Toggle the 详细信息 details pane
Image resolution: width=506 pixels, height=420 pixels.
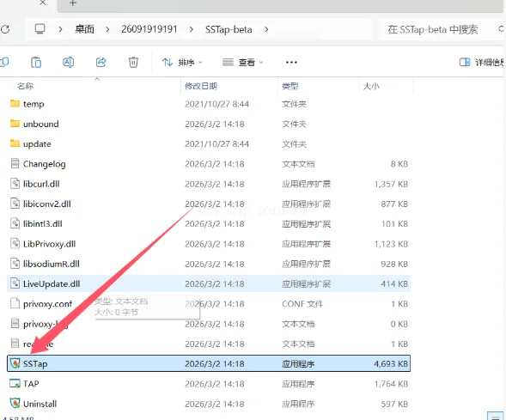[482, 62]
